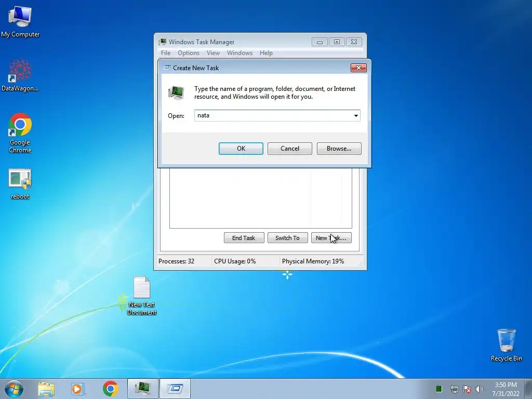Click New Task... in Task Manager
The width and height of the screenshot is (532, 399).
[331, 238]
